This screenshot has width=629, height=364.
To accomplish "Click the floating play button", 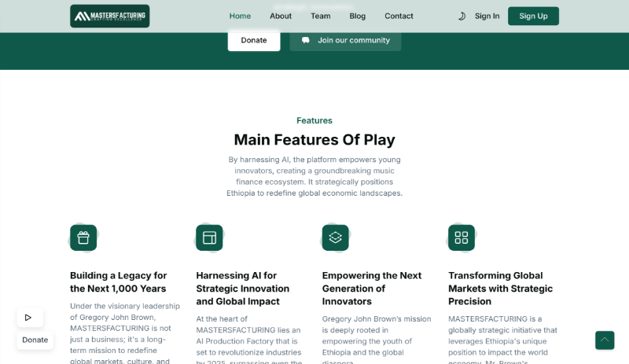I will pos(30,318).
